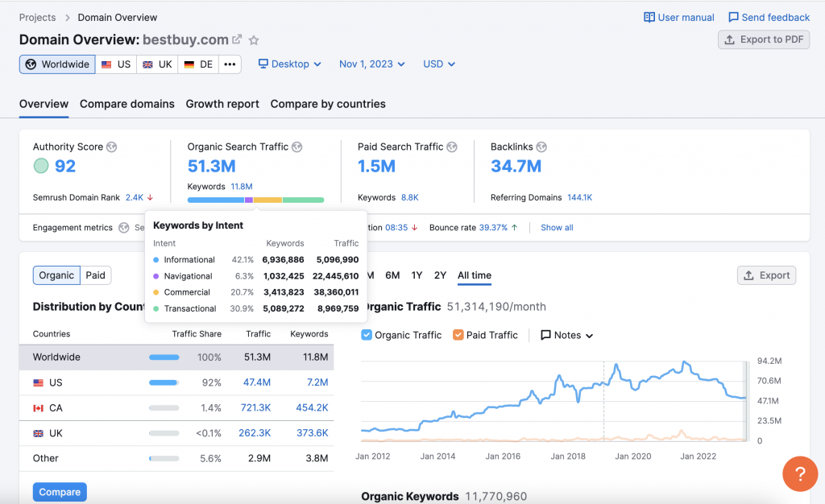
Task: Open Desktop device dropdown
Action: [x=289, y=64]
